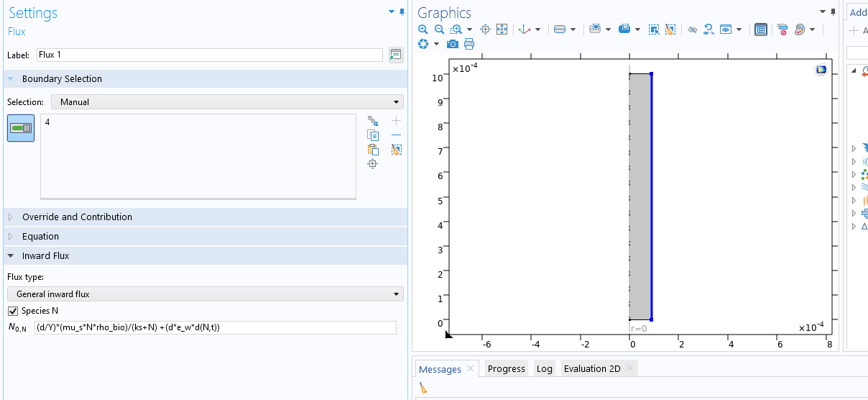Open the Flux type dropdown
The image size is (868, 400).
click(205, 294)
